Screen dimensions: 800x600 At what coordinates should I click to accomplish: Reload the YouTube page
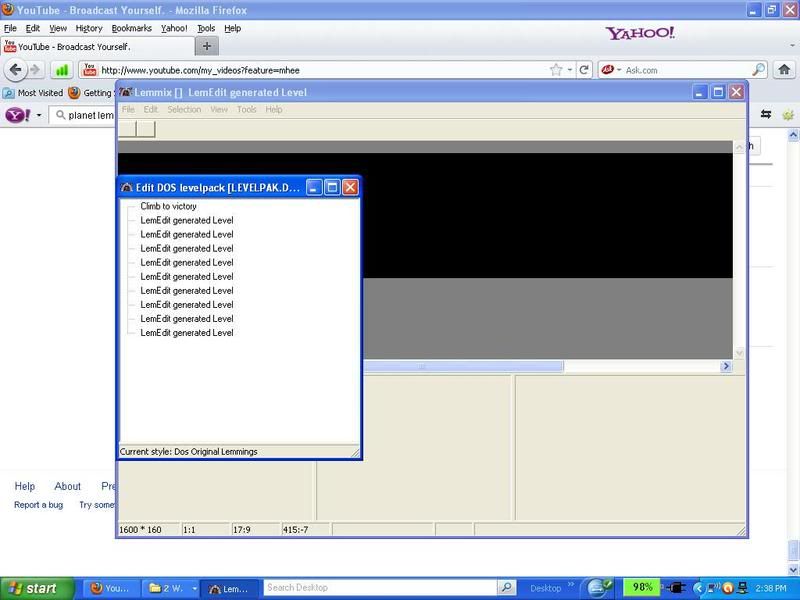584,70
